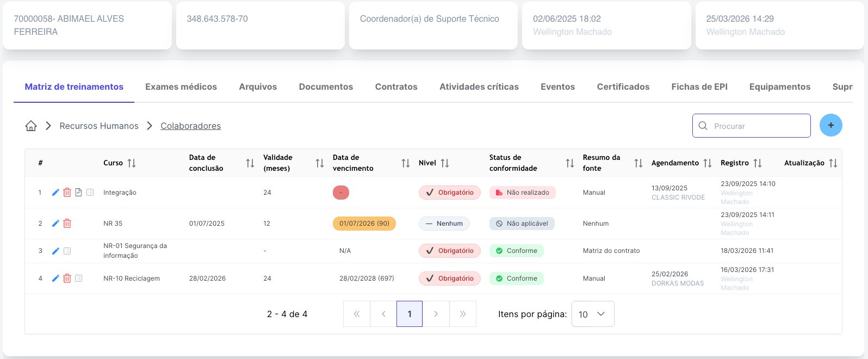This screenshot has height=359, width=868.
Task: Open the Exames médicos tab
Action: pos(181,86)
